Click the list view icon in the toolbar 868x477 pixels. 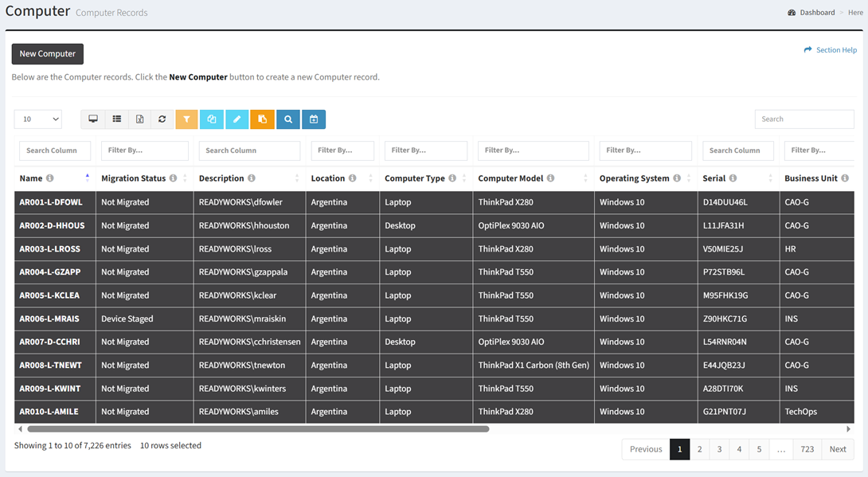click(x=116, y=119)
